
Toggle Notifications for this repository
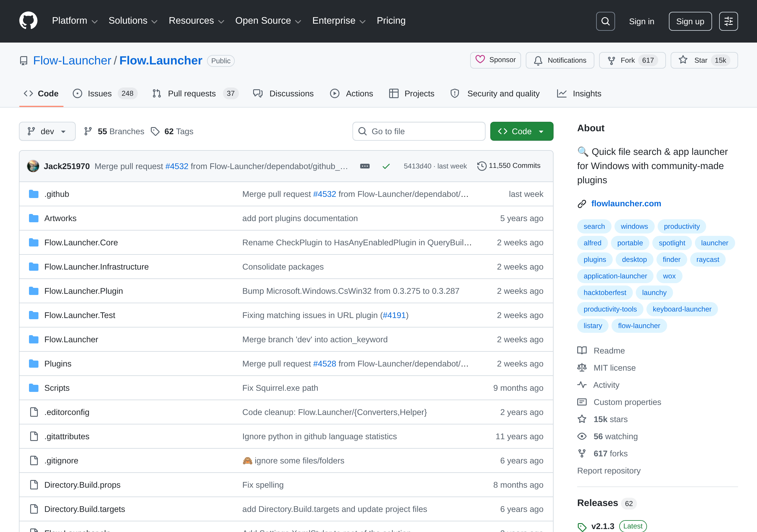pyautogui.click(x=560, y=60)
